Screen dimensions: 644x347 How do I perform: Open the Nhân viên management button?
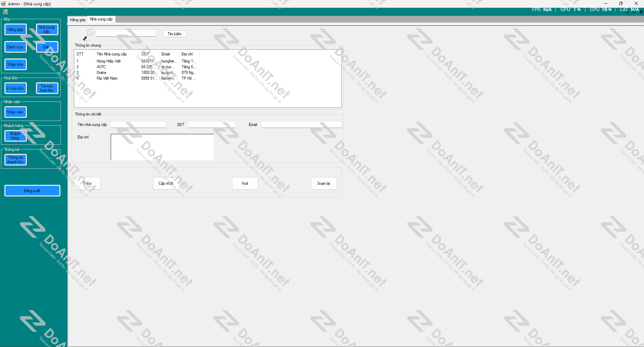click(x=15, y=112)
